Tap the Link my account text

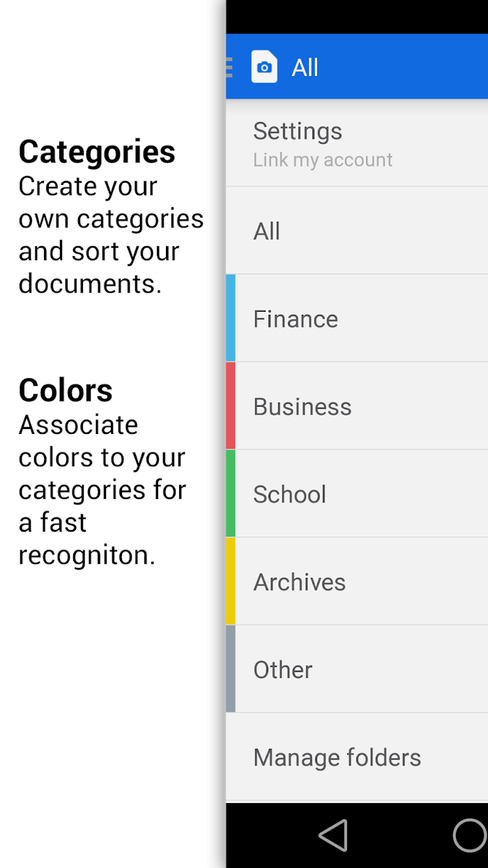pyautogui.click(x=323, y=160)
